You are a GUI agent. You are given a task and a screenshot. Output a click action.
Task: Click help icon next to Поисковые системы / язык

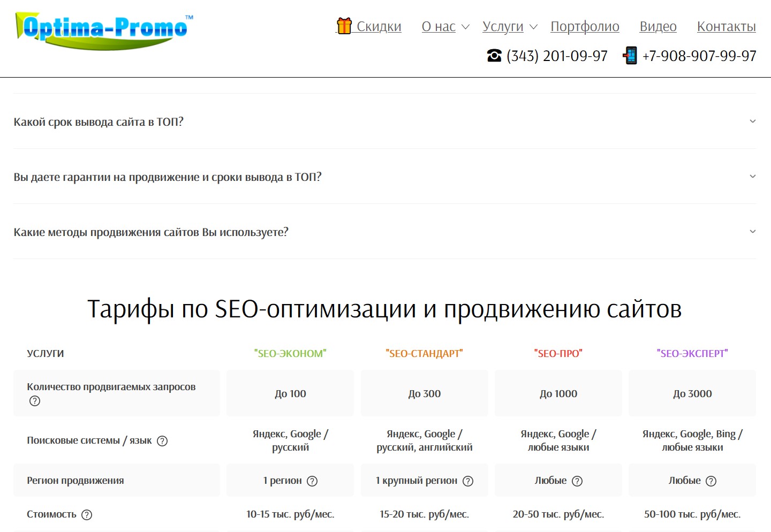162,441
